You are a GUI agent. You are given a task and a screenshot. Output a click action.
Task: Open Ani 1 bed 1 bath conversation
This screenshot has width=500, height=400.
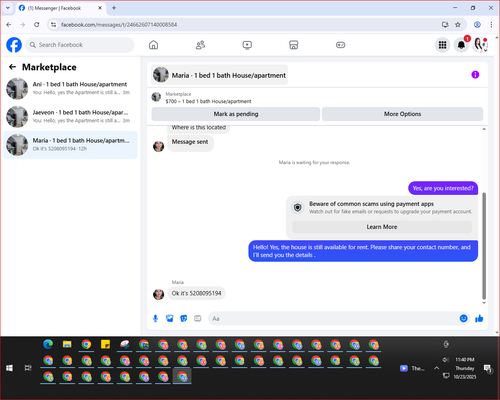coord(70,88)
